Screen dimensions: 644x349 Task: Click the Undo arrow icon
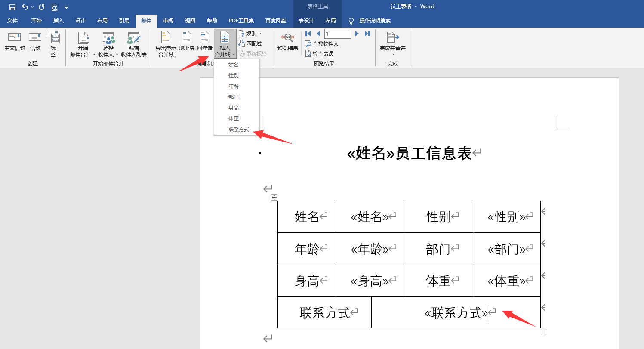25,7
